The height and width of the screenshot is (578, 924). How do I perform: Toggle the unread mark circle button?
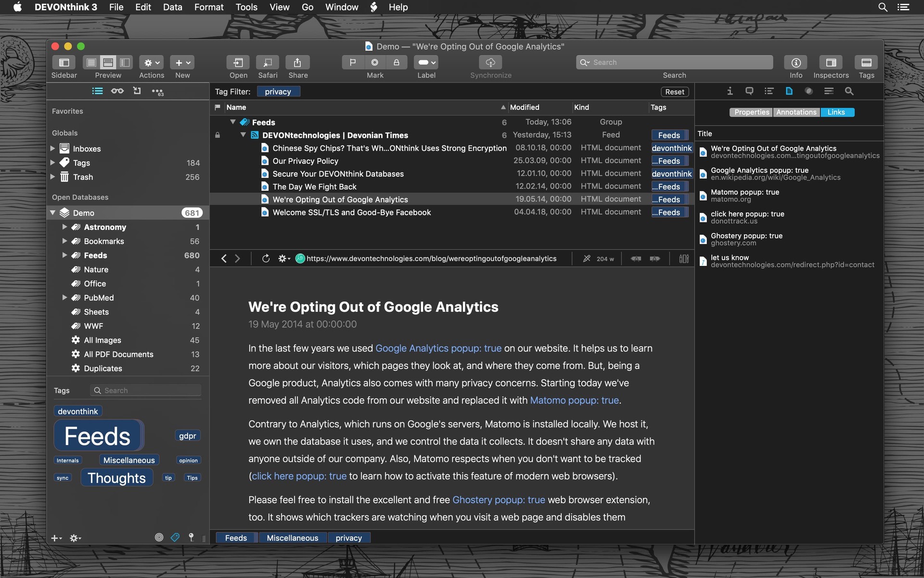coord(375,63)
